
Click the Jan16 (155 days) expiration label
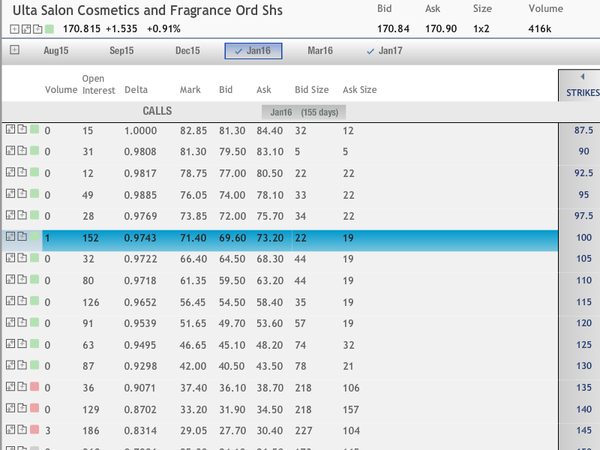(x=304, y=112)
